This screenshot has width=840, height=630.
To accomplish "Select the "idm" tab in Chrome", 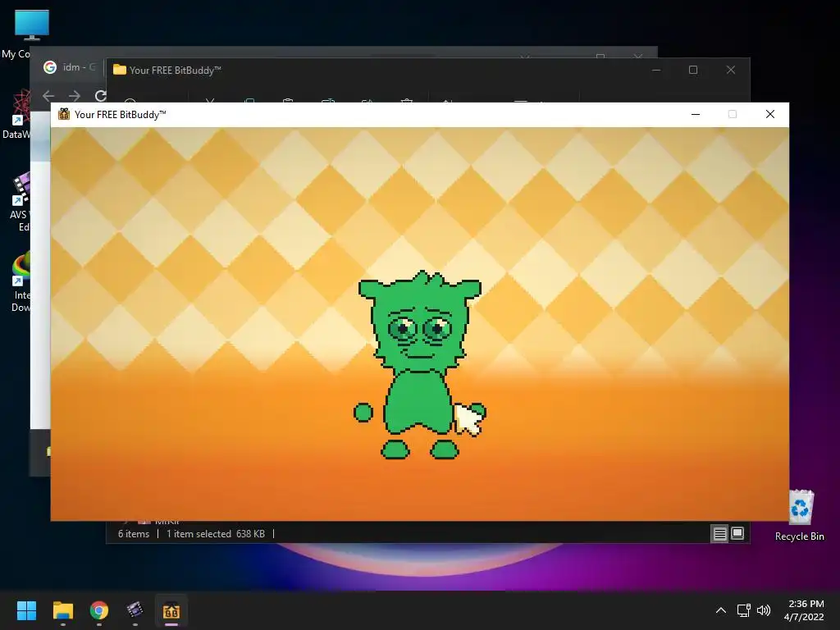I will click(70, 67).
